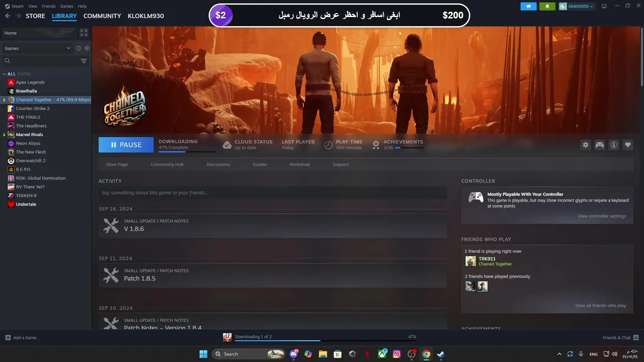This screenshot has height=362, width=644.
Task: Go to the COMMUNITY tab
Action: 102,16
